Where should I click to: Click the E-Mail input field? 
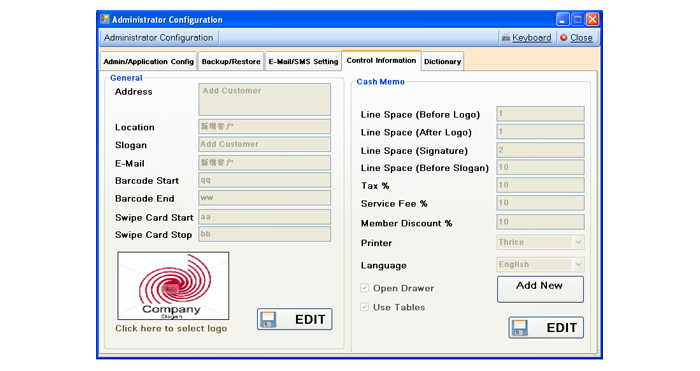click(x=265, y=163)
